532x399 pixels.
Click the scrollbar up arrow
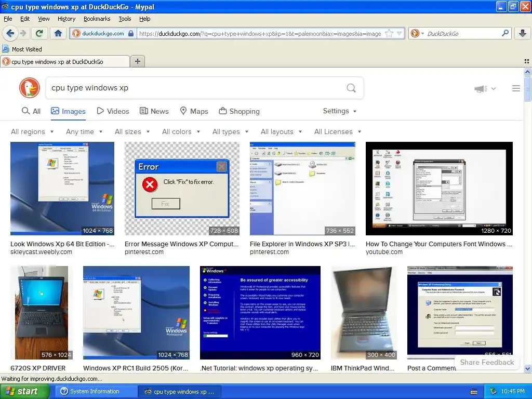(x=527, y=72)
